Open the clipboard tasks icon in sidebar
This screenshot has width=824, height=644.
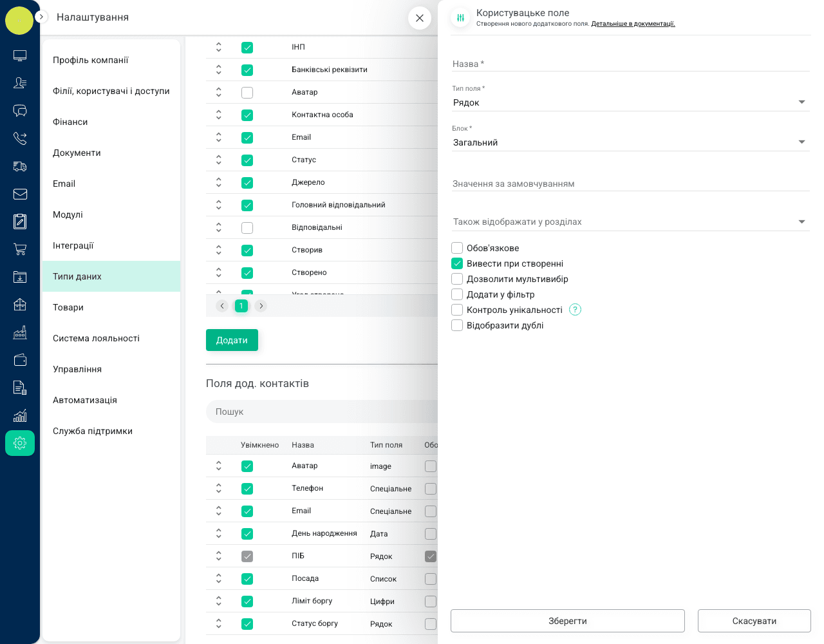[x=20, y=222]
